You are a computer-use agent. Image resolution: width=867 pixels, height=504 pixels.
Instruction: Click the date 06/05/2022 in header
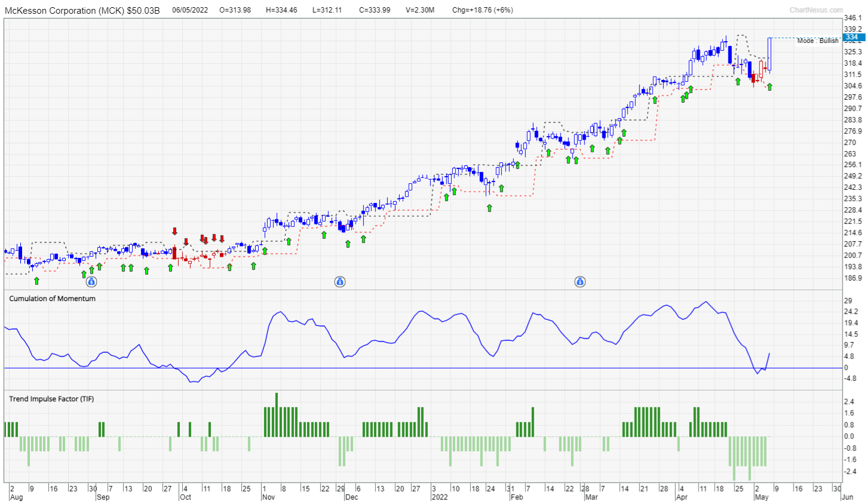coord(190,10)
